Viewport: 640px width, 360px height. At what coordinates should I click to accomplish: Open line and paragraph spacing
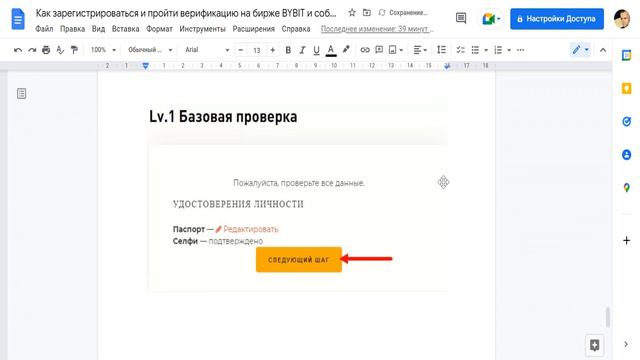click(441, 50)
